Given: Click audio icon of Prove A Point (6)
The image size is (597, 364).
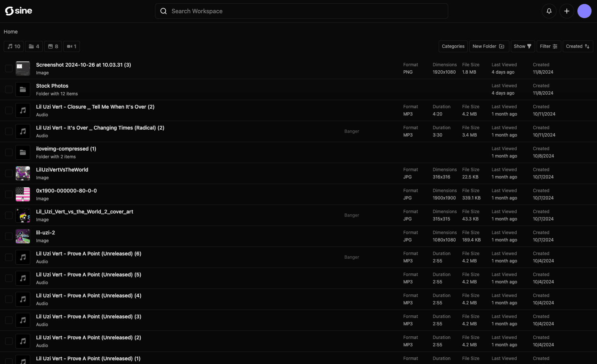Looking at the screenshot, I should pos(23,257).
